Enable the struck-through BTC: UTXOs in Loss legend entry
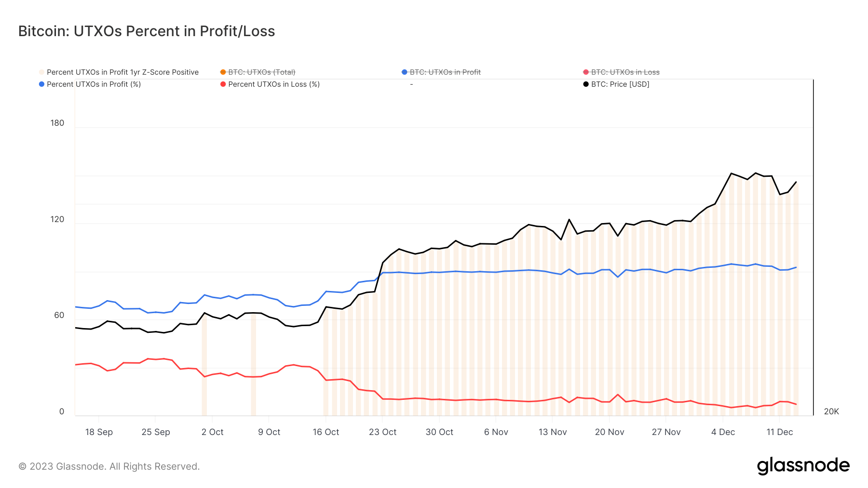This screenshot has height=488, width=868. [x=621, y=72]
